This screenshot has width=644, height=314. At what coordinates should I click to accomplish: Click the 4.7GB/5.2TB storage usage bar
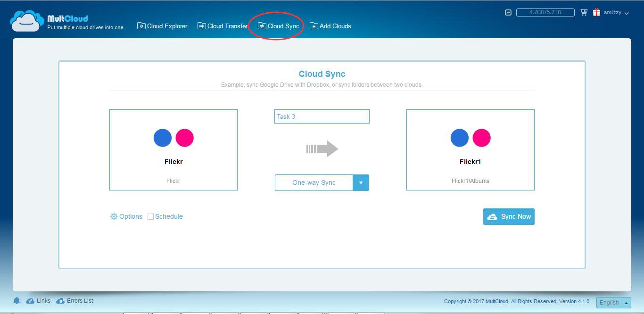click(x=545, y=12)
